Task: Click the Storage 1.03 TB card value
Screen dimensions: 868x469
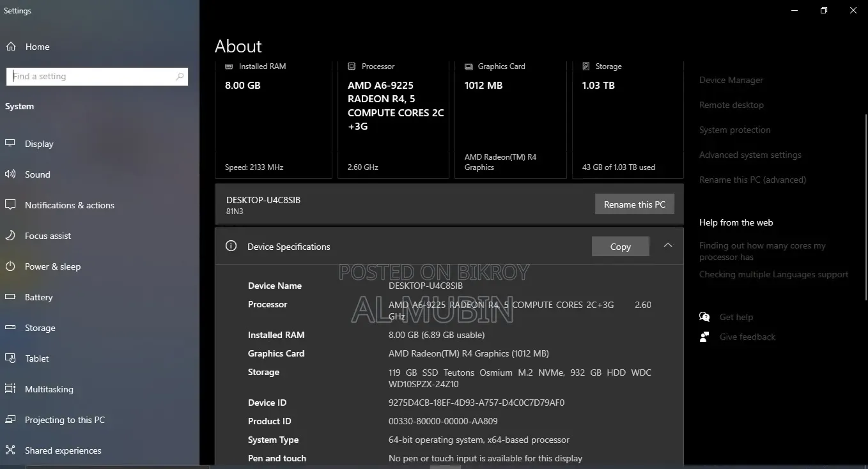Action: (598, 85)
